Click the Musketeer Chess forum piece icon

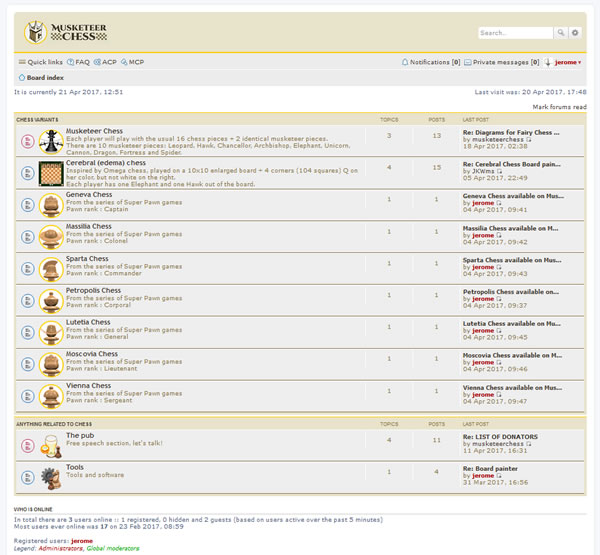[50, 139]
